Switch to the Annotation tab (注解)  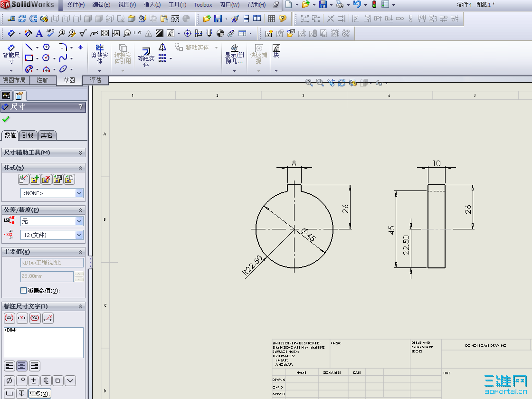(x=42, y=80)
